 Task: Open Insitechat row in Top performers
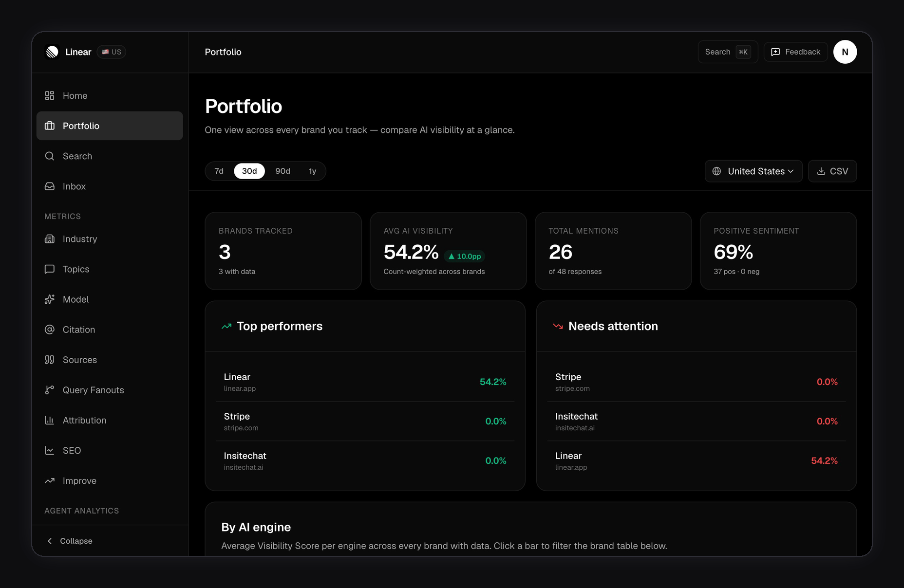coord(365,460)
